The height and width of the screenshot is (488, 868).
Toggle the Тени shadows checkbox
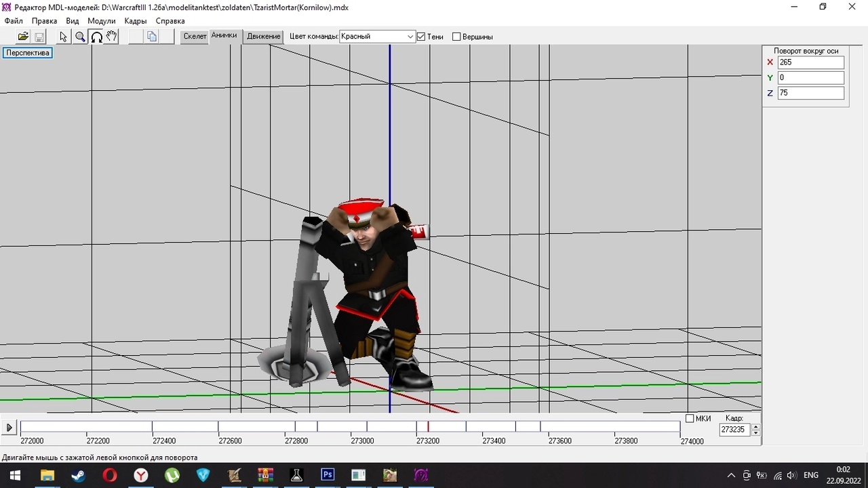coord(421,37)
